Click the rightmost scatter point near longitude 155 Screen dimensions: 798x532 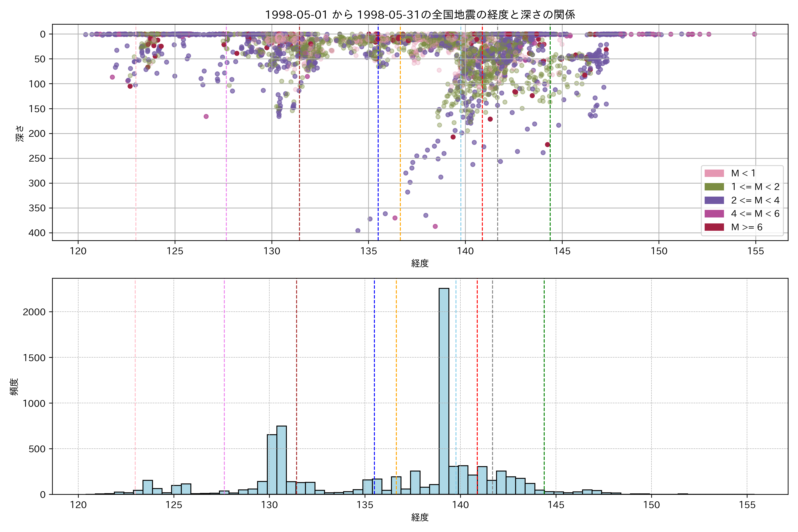tap(754, 34)
